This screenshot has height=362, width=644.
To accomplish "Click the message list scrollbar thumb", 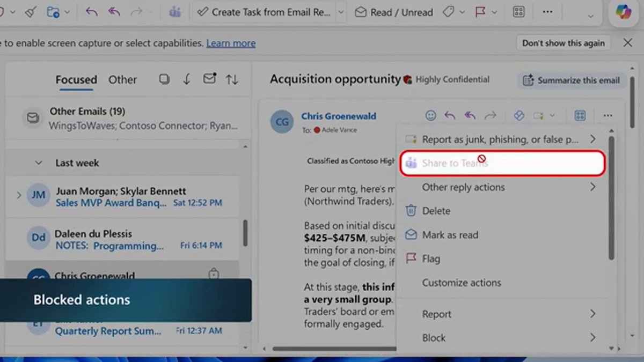I will tap(245, 233).
